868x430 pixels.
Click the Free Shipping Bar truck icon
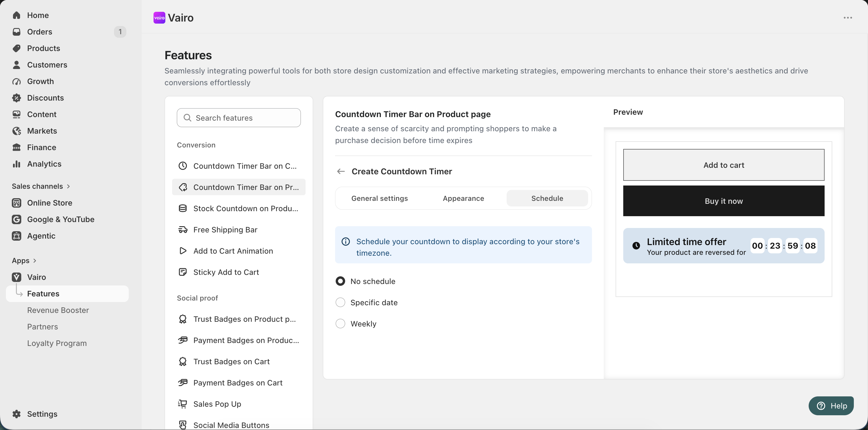coord(183,230)
